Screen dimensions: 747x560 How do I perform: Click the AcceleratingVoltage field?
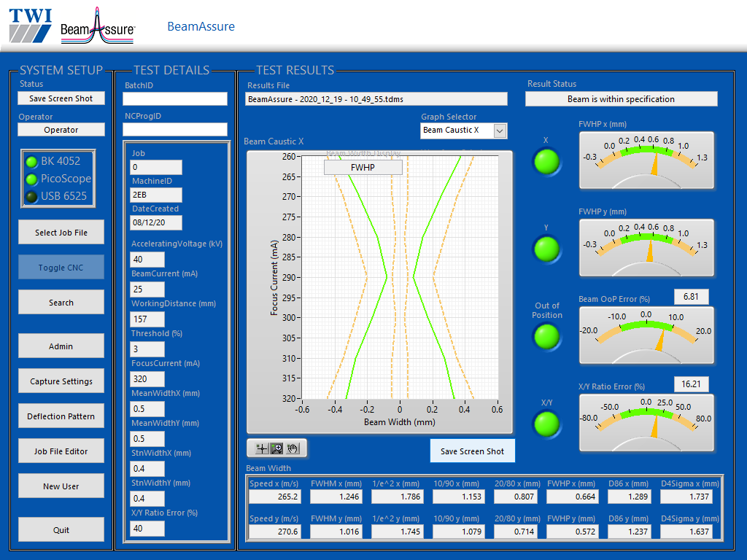click(147, 260)
